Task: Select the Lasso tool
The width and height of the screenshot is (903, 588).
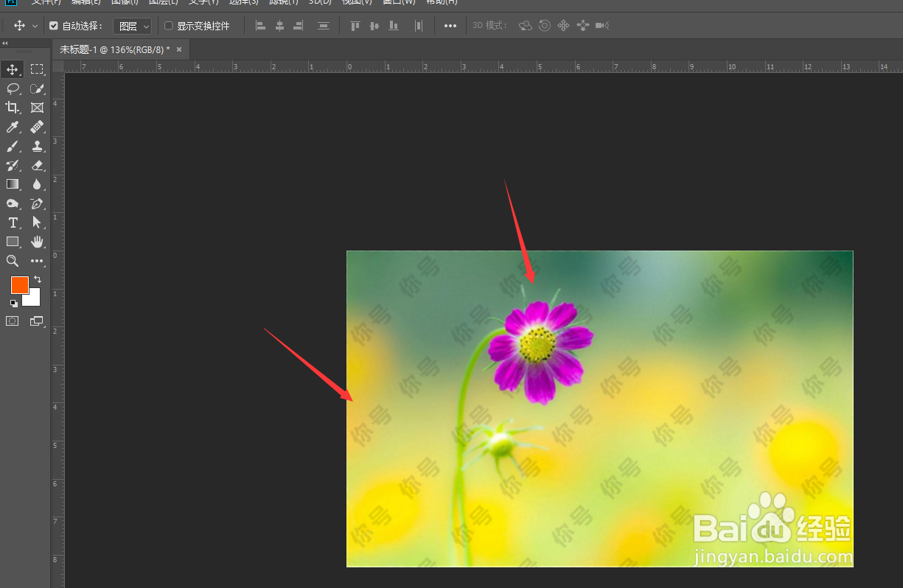Action: coord(13,88)
